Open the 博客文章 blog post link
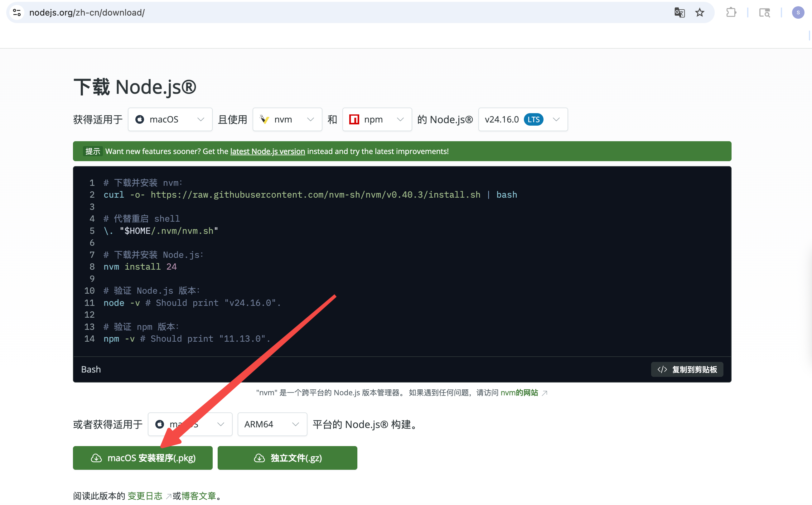 pos(199,496)
